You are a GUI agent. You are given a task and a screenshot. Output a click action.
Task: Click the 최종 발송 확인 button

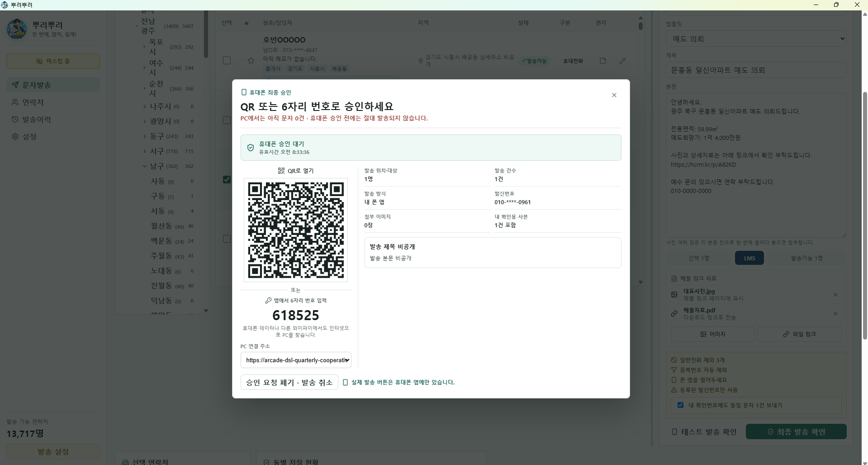(x=796, y=432)
